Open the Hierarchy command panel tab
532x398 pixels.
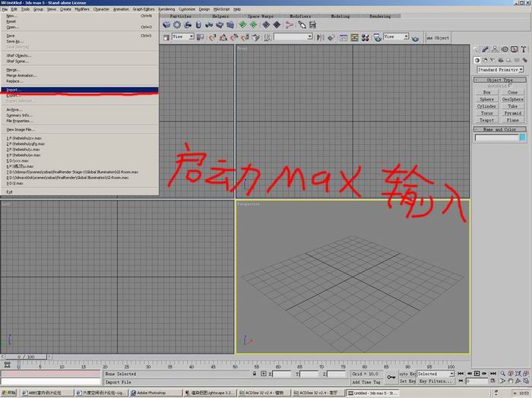[495, 49]
